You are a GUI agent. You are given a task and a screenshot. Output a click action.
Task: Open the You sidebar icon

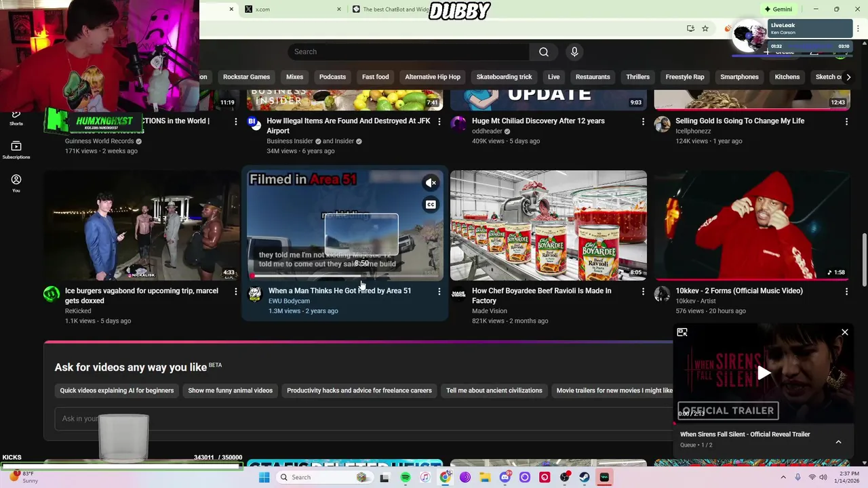click(x=16, y=183)
